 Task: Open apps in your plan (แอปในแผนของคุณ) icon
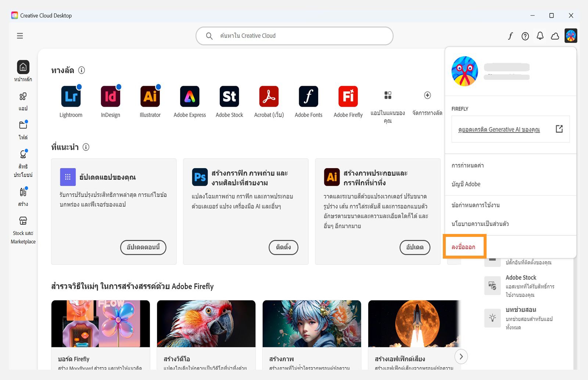tap(388, 95)
